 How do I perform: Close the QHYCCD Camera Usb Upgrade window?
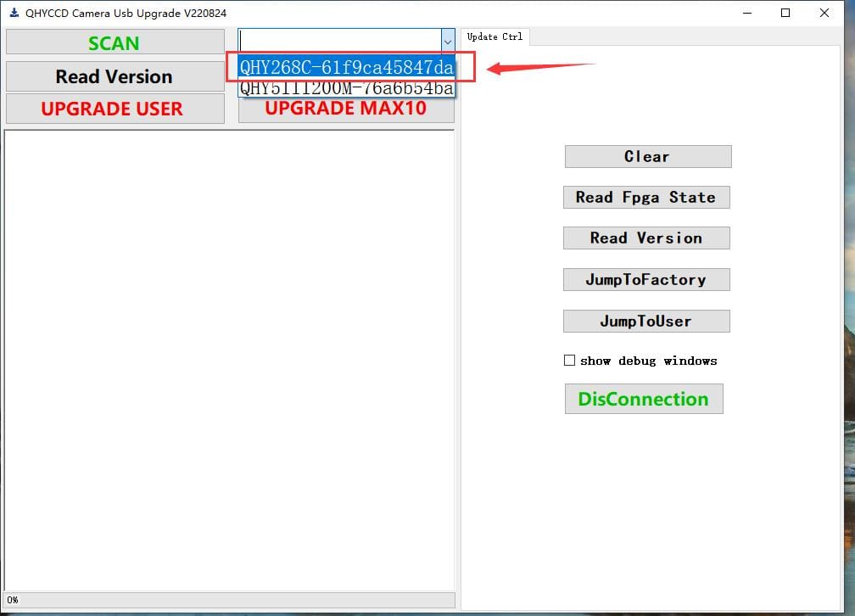[x=824, y=13]
